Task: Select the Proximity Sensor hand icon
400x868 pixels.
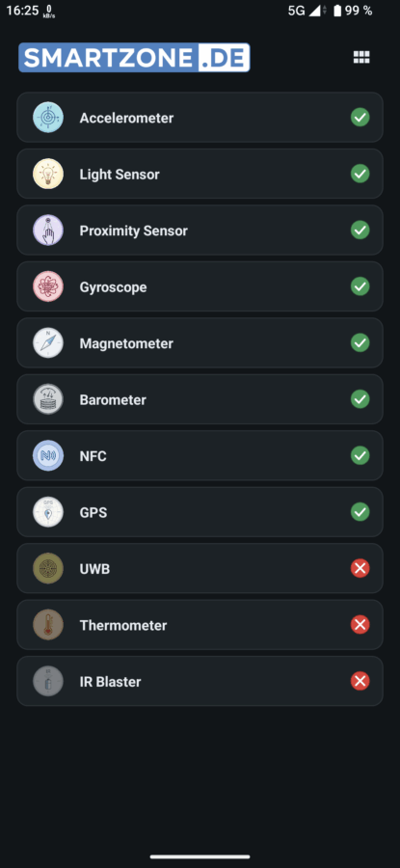Action: (48, 231)
